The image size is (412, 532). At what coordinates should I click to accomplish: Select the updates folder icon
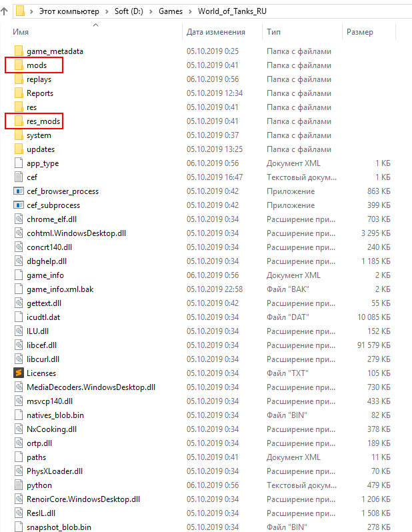[19, 149]
